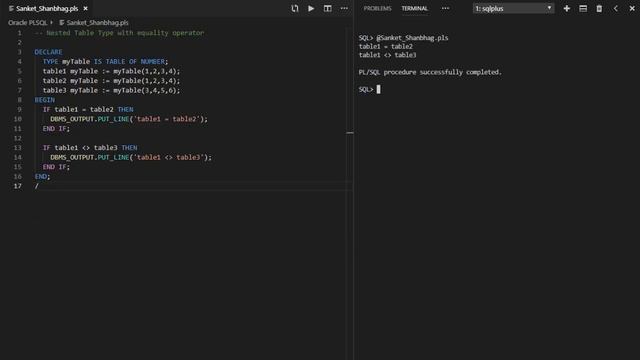Open the terminal selector dropdown '1: sqlplus'

click(x=513, y=9)
